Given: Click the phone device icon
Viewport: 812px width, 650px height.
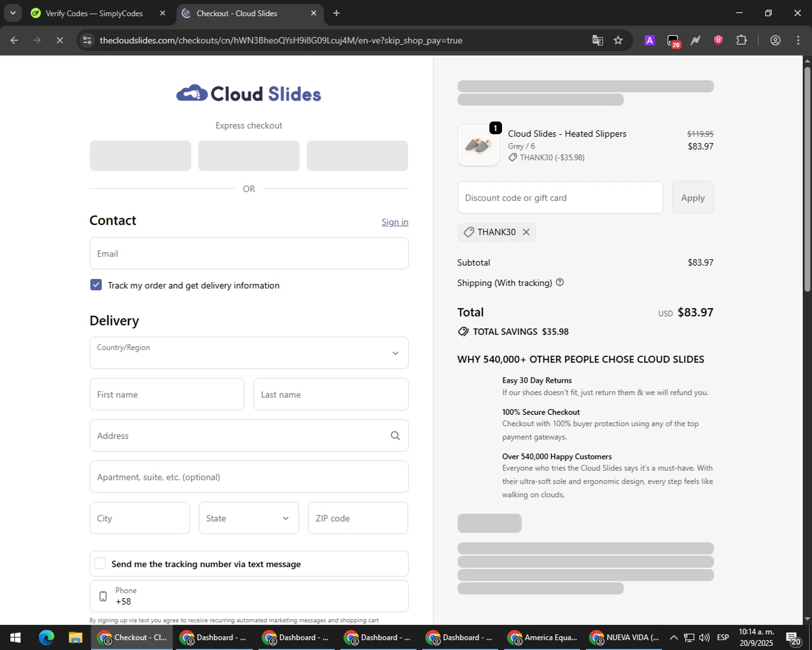Looking at the screenshot, I should pyautogui.click(x=103, y=596).
